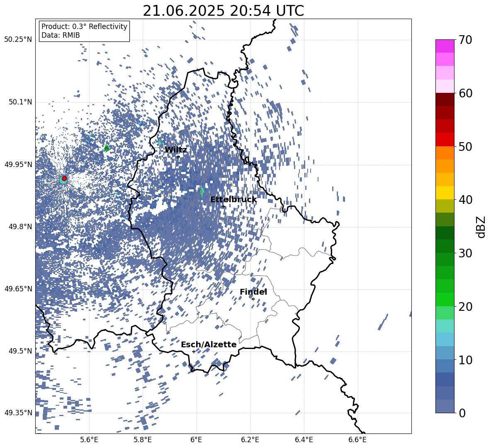Click the magenta swatch at colorbar top
The image size is (491, 448).
click(x=445, y=46)
